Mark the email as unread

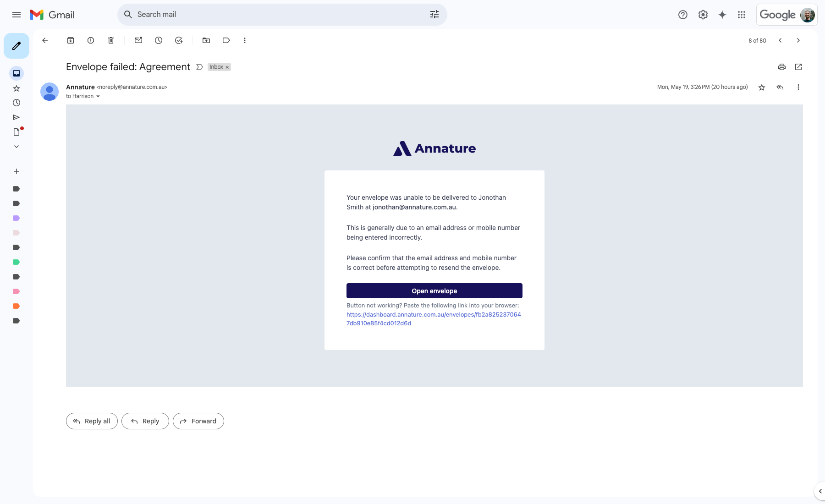138,40
